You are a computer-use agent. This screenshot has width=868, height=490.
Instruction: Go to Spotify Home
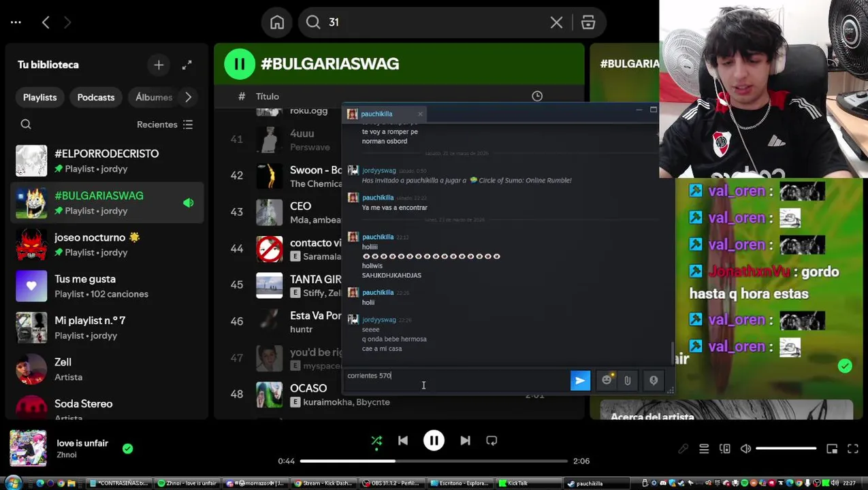[277, 22]
